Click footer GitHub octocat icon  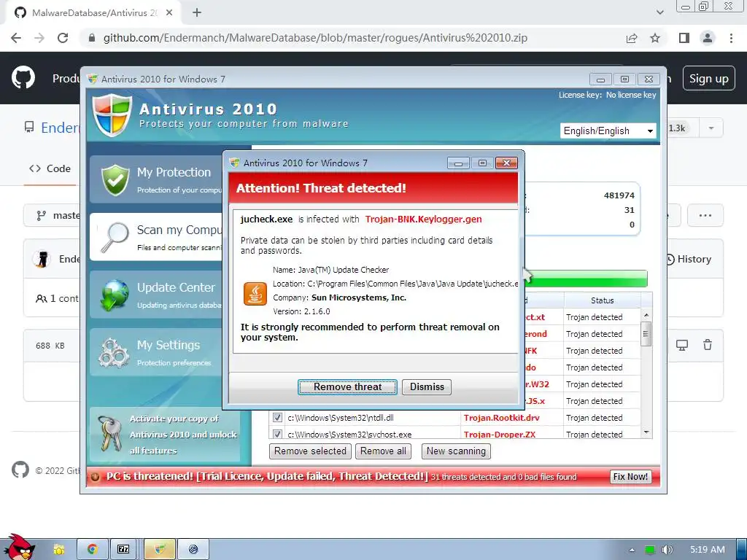[x=20, y=470]
